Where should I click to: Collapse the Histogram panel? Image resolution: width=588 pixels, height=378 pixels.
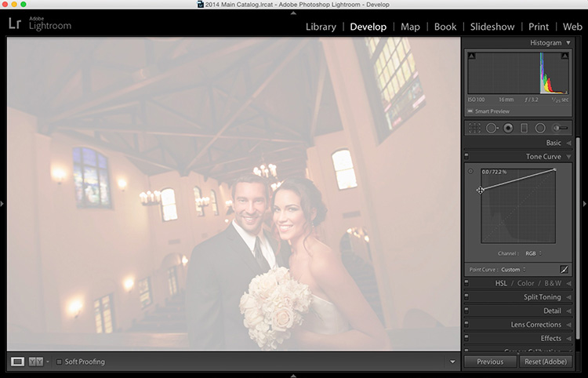coord(568,43)
